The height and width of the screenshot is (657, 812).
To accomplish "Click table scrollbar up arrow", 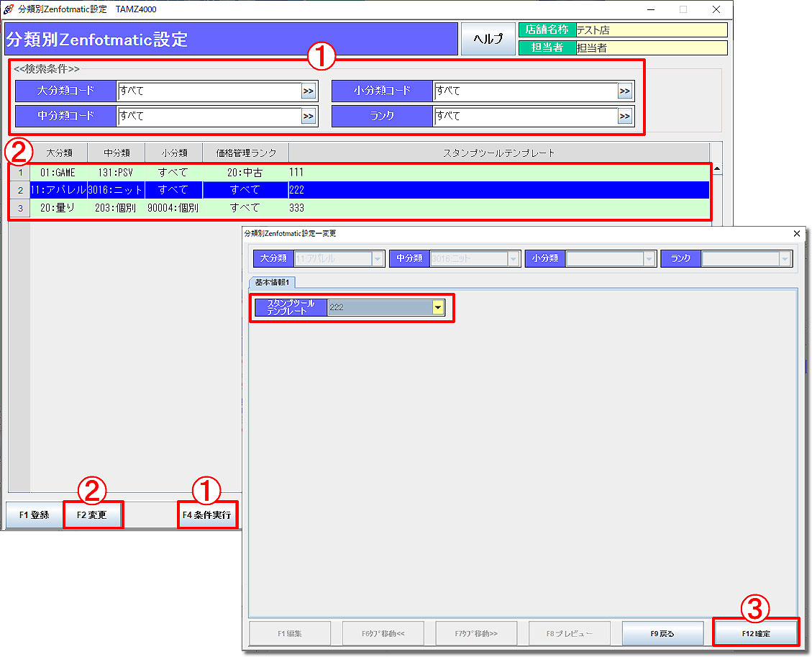I will click(x=717, y=169).
